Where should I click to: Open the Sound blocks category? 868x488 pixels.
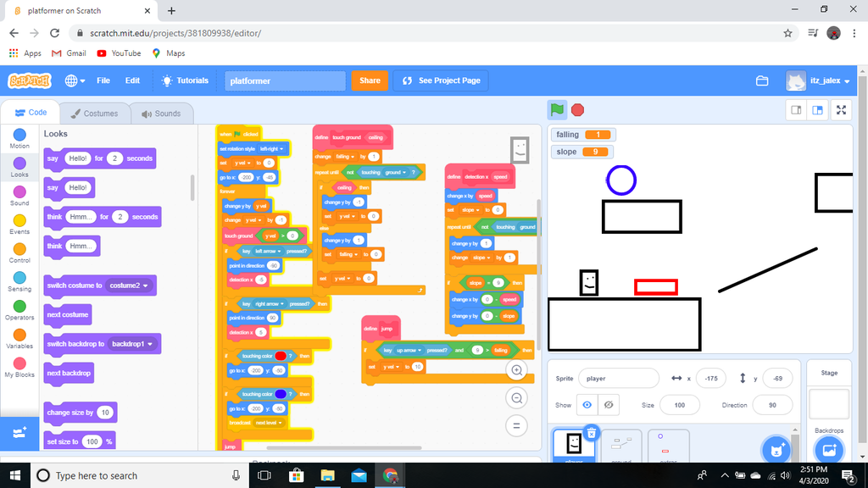tap(19, 196)
